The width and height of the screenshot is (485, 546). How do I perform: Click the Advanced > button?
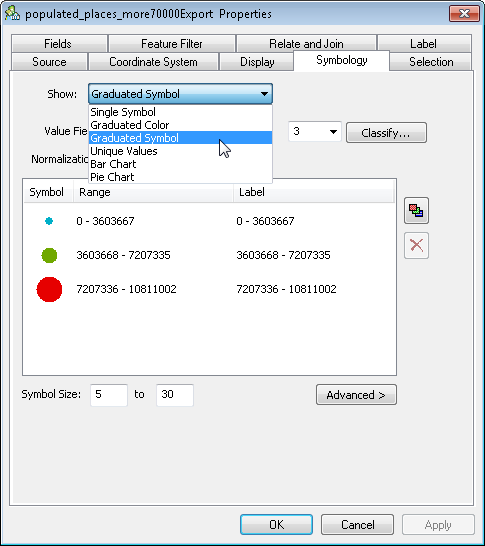click(x=356, y=395)
